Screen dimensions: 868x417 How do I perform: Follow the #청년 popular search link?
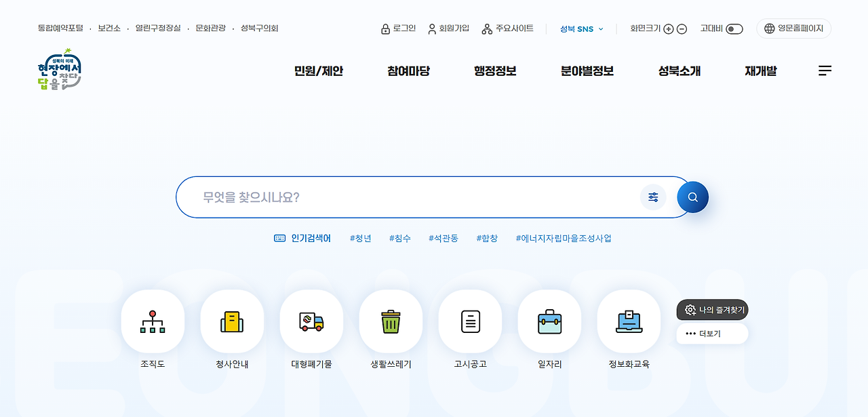tap(359, 237)
